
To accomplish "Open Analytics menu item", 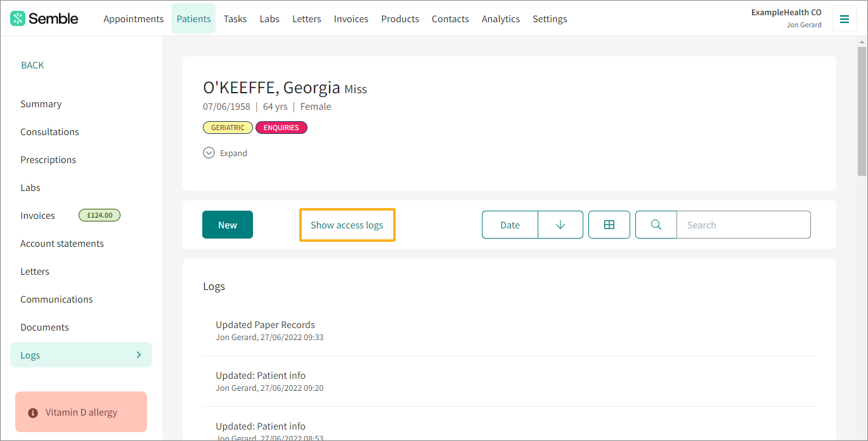I will coord(501,18).
